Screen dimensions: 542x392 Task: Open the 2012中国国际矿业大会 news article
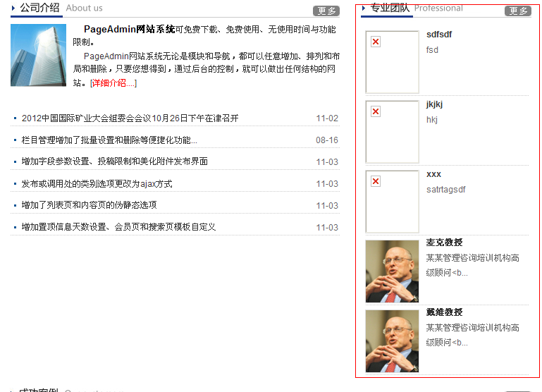coord(130,118)
